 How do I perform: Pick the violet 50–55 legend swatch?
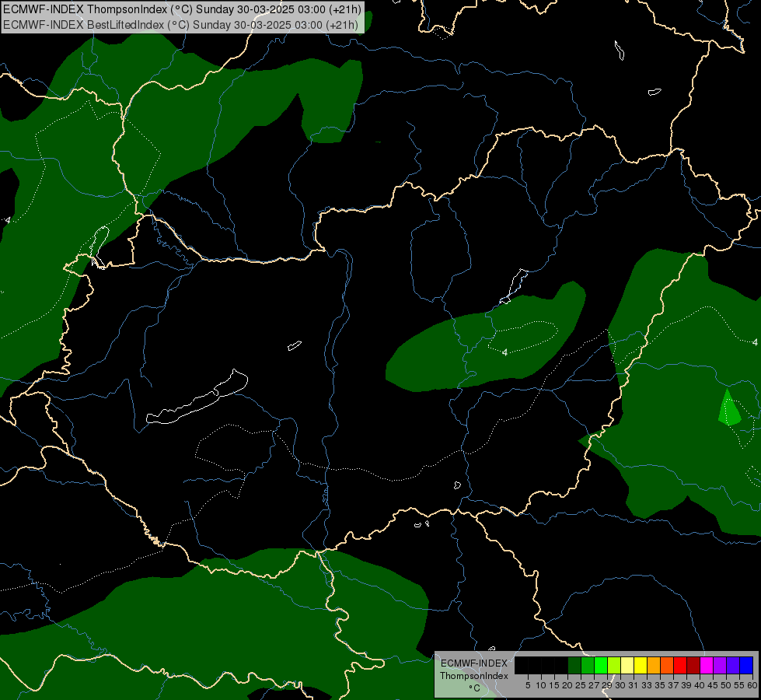[733, 665]
